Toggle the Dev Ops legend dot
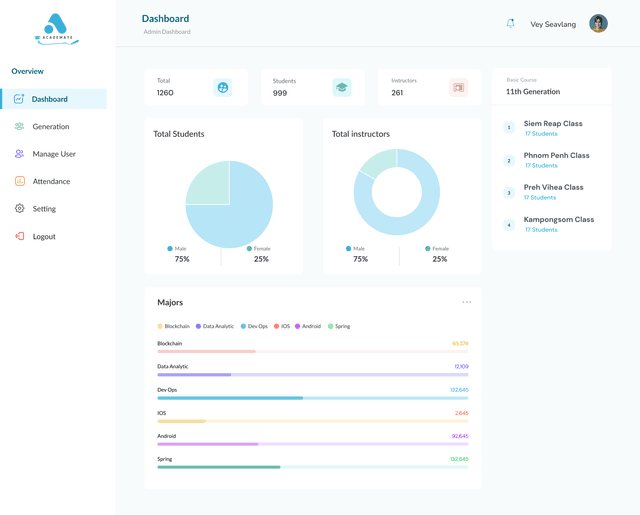 point(243,326)
